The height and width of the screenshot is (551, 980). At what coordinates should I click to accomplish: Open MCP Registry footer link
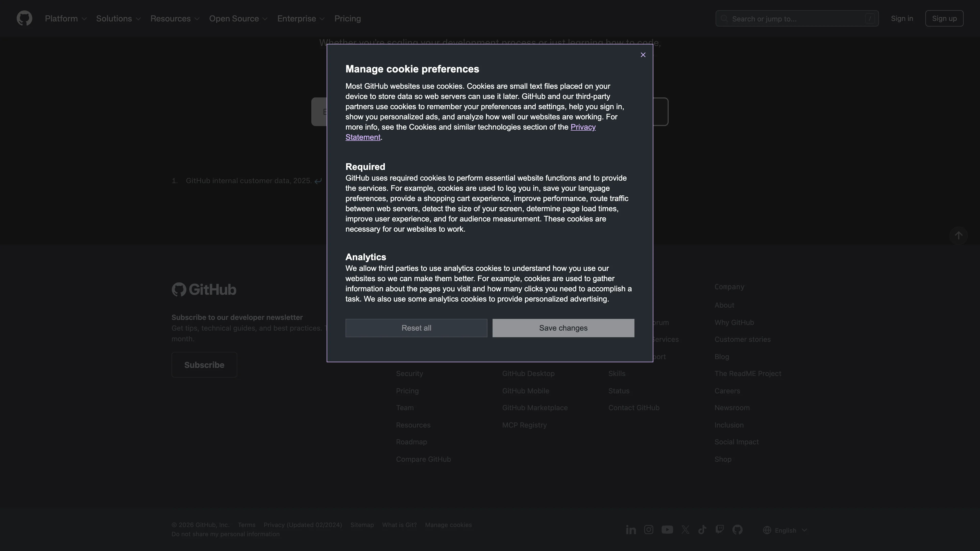coord(525,425)
